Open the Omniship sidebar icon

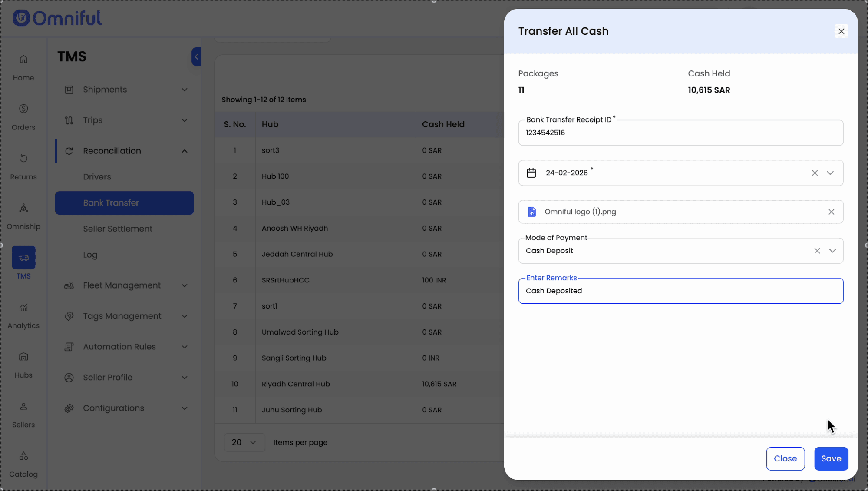click(23, 208)
